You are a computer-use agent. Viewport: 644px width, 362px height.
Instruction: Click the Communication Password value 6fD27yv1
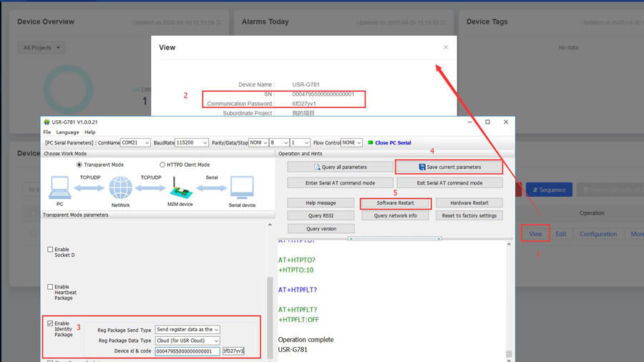304,104
